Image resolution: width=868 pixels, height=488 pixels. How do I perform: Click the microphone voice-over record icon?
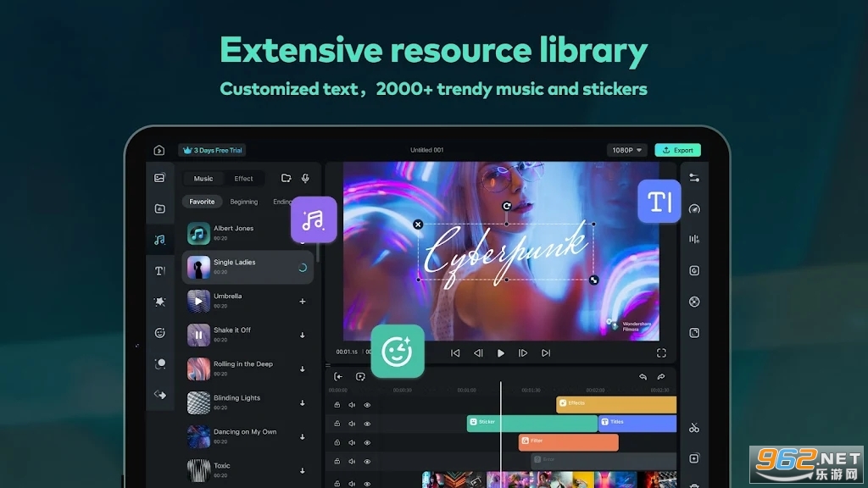point(305,179)
